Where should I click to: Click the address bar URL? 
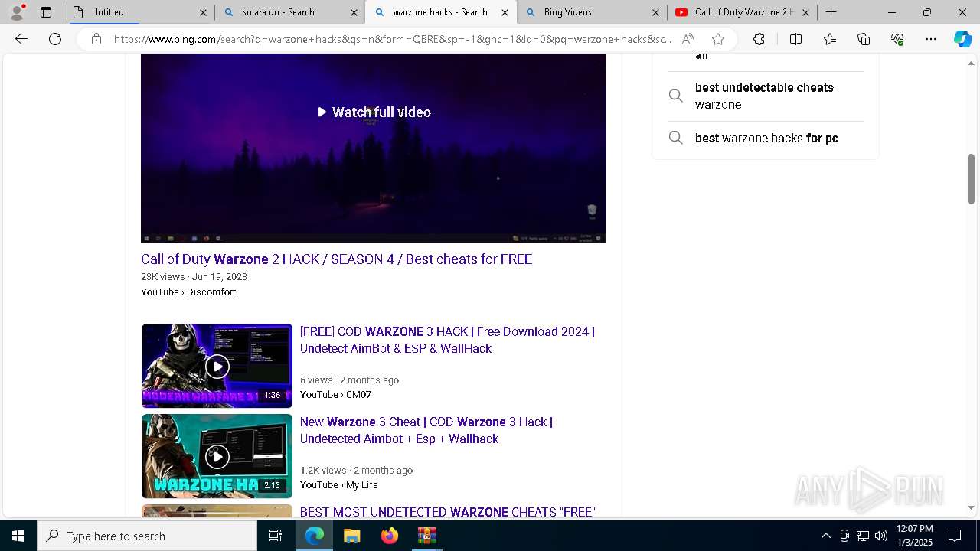(x=393, y=39)
